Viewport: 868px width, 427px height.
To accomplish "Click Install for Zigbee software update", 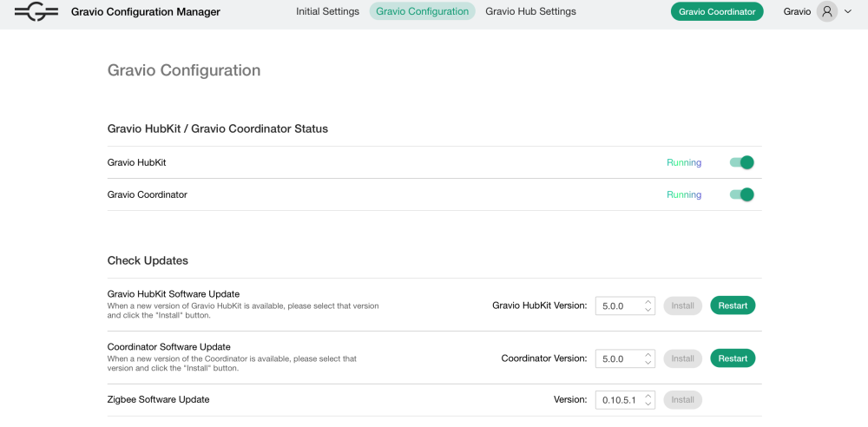I will (682, 400).
